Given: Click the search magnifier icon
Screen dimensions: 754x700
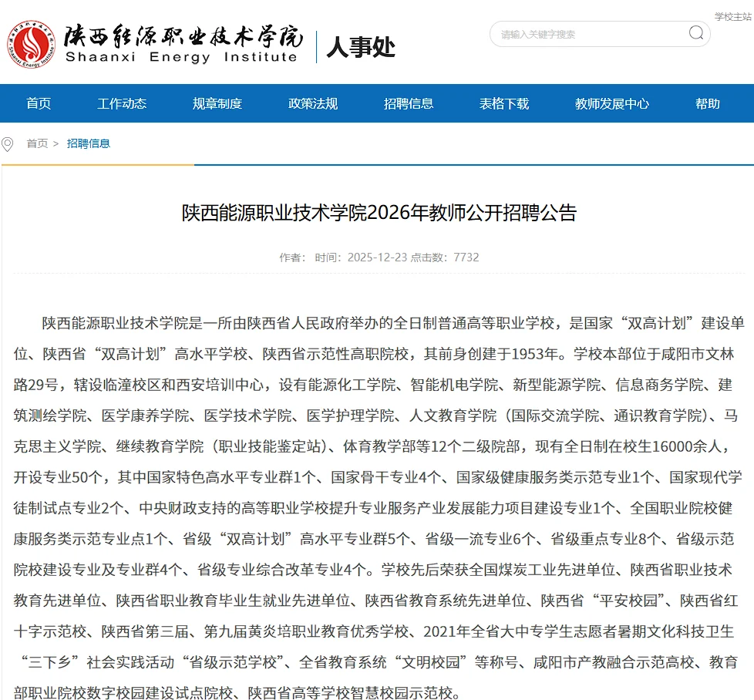Looking at the screenshot, I should click(x=695, y=34).
